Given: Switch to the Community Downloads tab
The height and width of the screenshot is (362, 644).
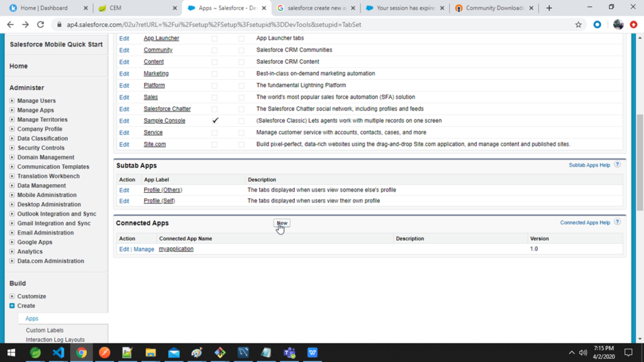Looking at the screenshot, I should [x=494, y=8].
